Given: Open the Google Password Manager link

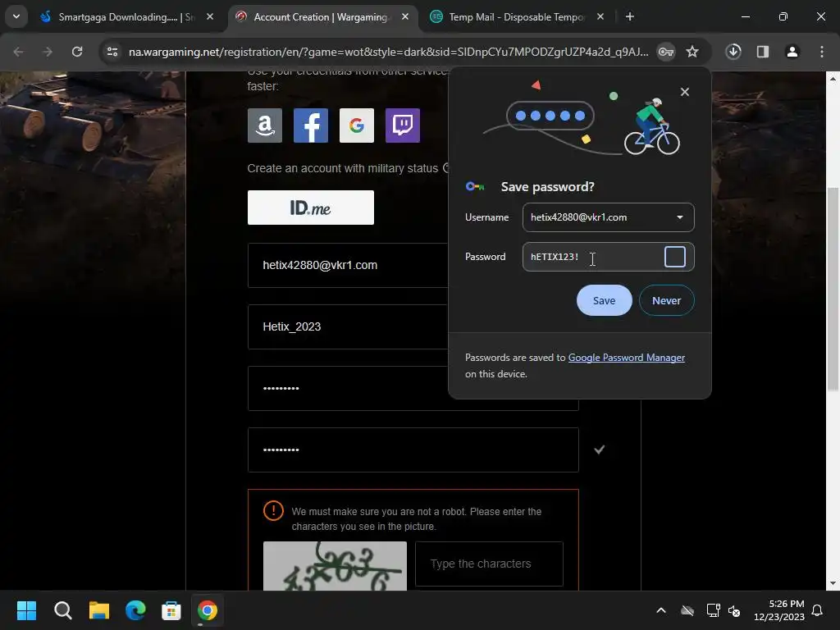Looking at the screenshot, I should tap(626, 358).
